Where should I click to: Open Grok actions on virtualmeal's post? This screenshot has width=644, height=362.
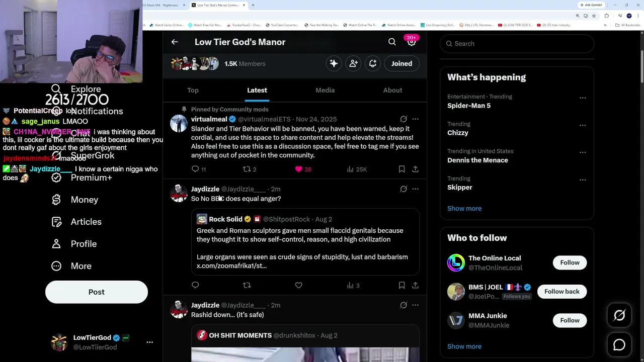click(x=404, y=119)
